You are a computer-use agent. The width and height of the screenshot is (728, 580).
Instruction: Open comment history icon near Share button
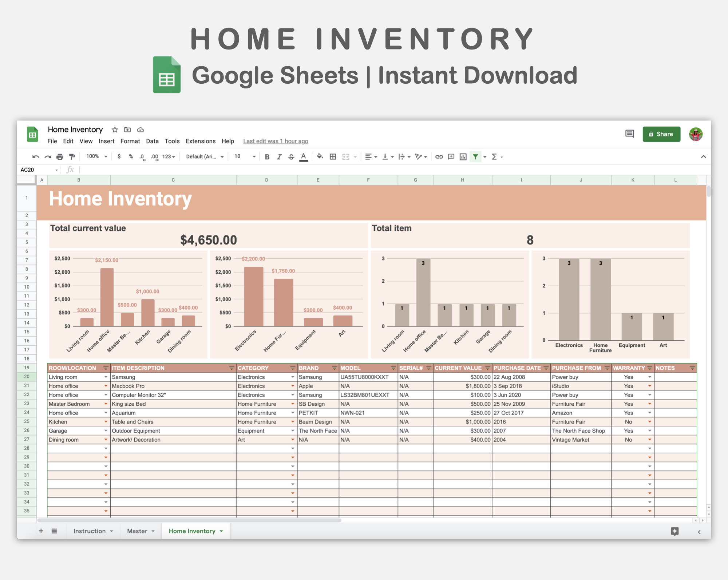point(629,134)
